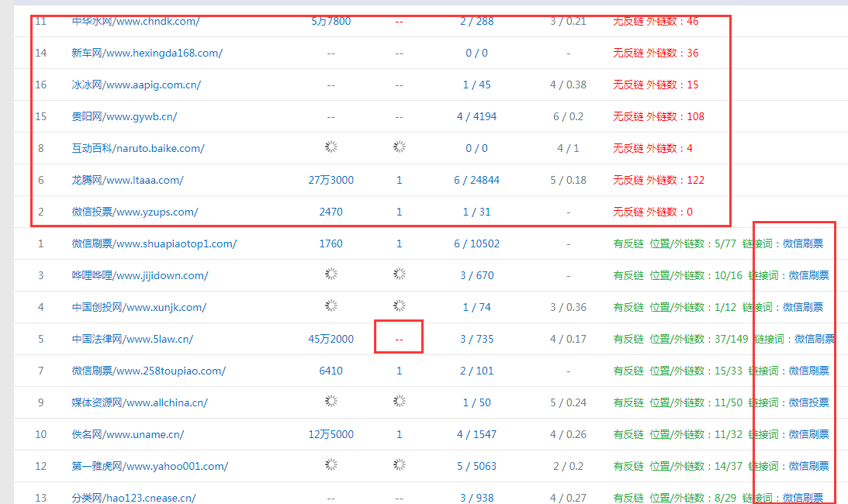
Task: Open the 新车网 www.hexingda168.com link
Action: click(147, 53)
